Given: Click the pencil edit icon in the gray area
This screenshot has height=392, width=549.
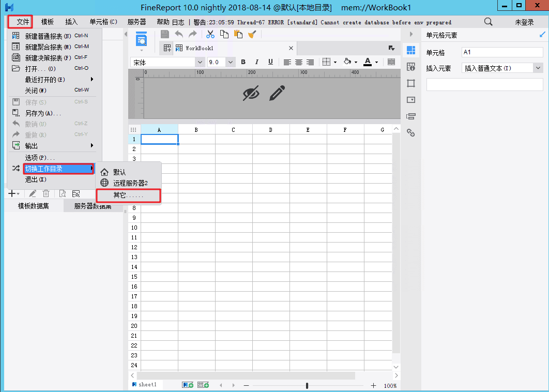Looking at the screenshot, I should click(277, 93).
